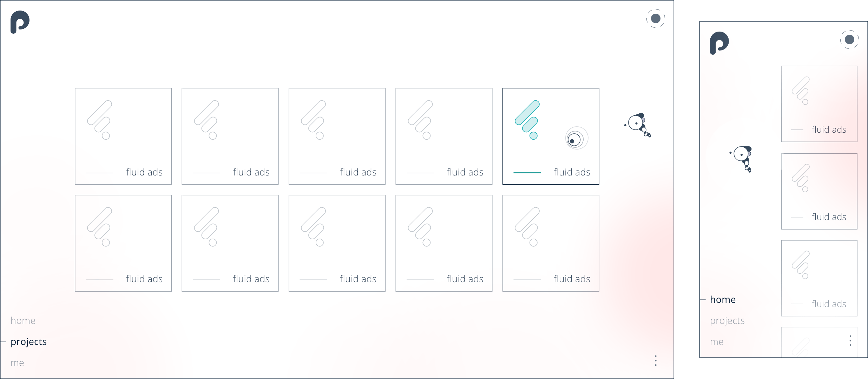Open vertical dots menu in mobile panel

click(x=850, y=340)
